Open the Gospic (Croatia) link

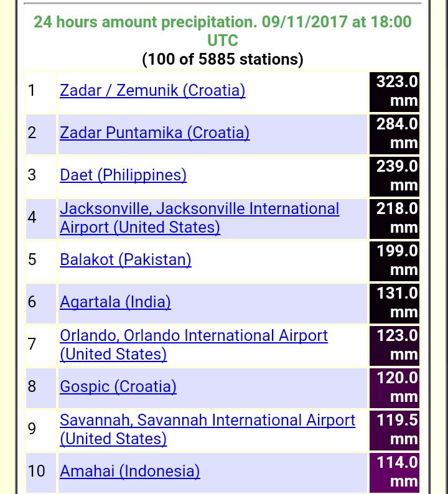coord(118,386)
